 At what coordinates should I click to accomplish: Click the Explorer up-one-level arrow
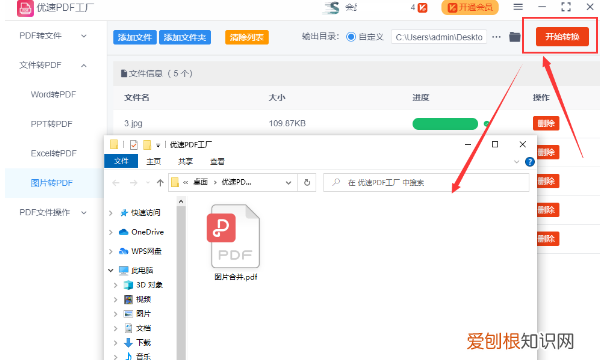(x=160, y=183)
